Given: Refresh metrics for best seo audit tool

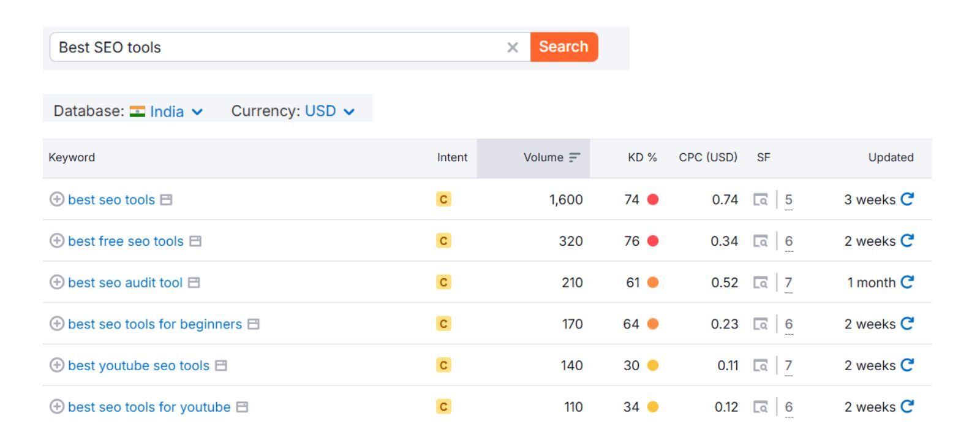Looking at the screenshot, I should click(907, 282).
